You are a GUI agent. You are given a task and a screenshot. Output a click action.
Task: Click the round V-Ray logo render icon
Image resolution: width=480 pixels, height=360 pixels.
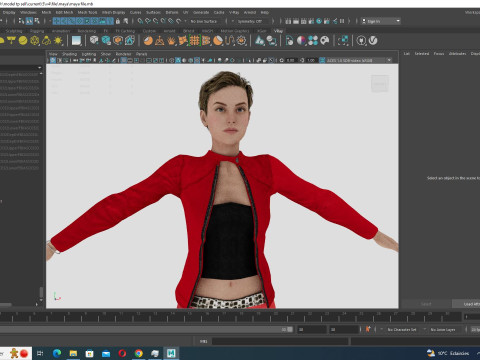pyautogui.click(x=373, y=41)
